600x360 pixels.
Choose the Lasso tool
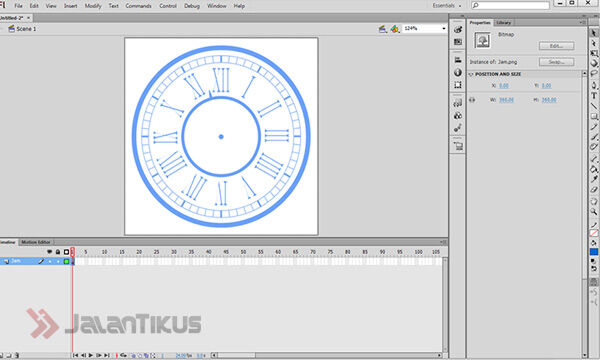[594, 73]
